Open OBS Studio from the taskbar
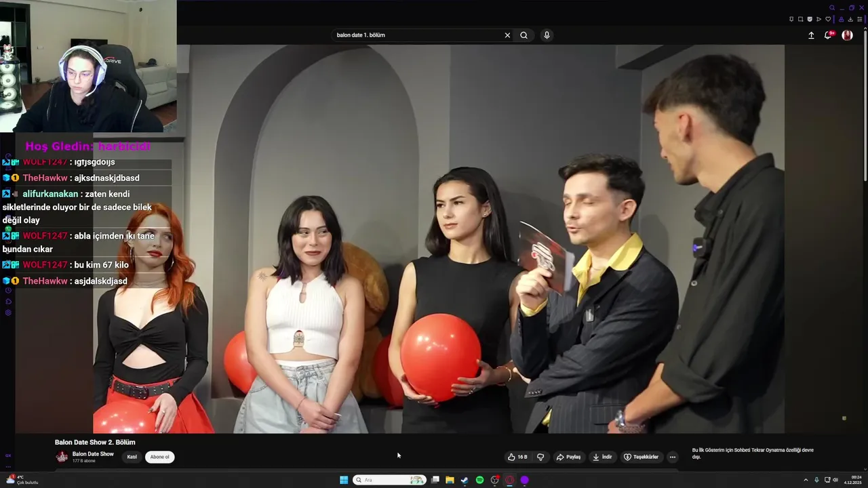The image size is (868, 488). coord(494,480)
